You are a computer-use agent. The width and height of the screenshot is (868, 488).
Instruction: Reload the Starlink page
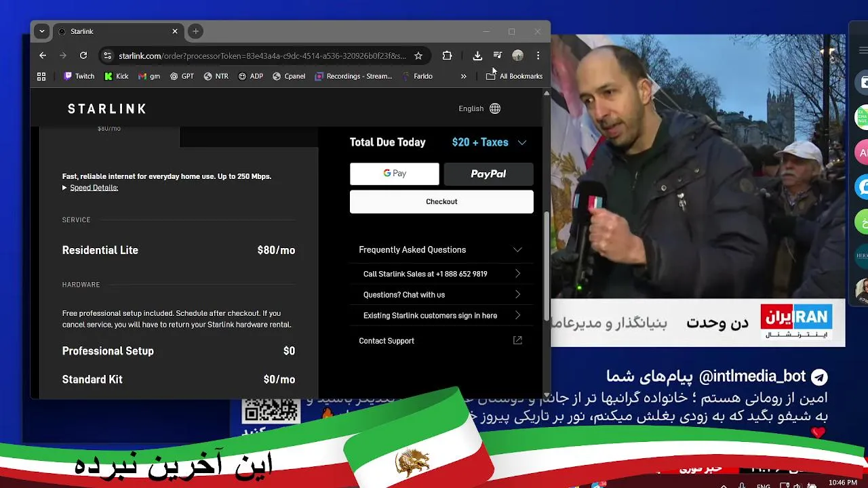coord(83,56)
